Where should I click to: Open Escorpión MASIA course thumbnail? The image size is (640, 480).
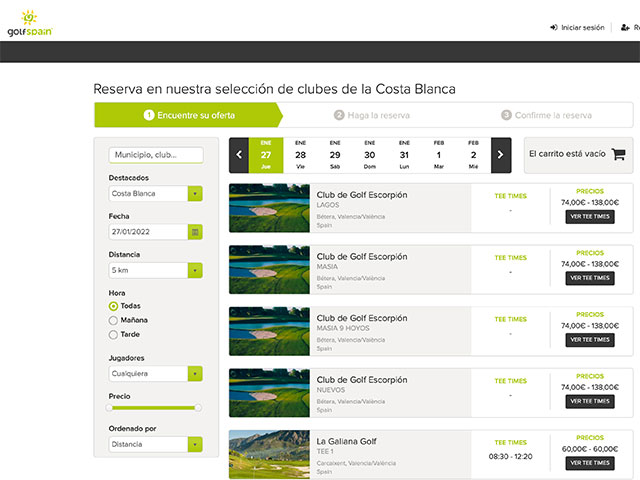click(x=269, y=269)
